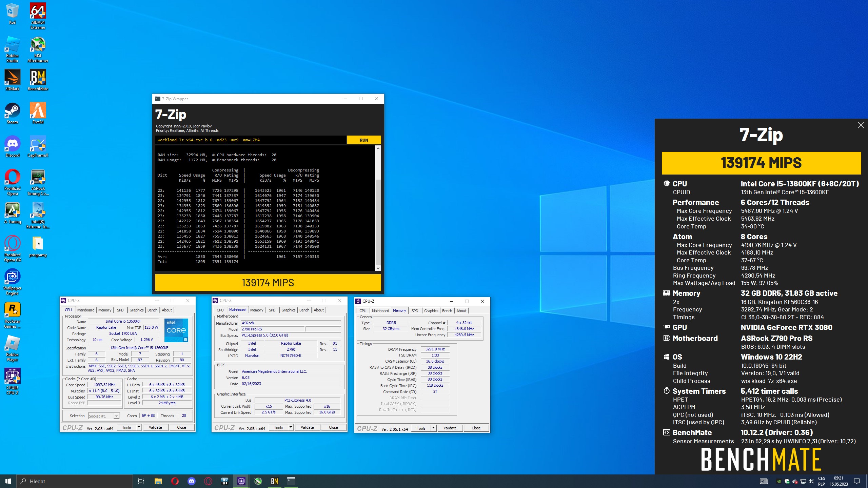This screenshot has height=488, width=868.
Task: Switch to CPU-Z from the taskbar
Action: click(241, 481)
